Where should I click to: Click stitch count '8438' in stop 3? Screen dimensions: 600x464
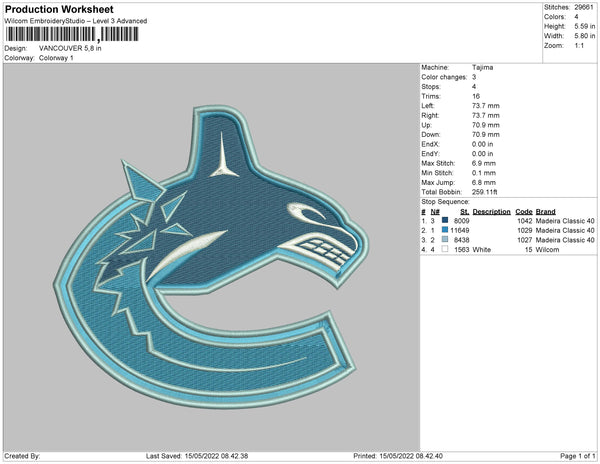click(x=461, y=240)
